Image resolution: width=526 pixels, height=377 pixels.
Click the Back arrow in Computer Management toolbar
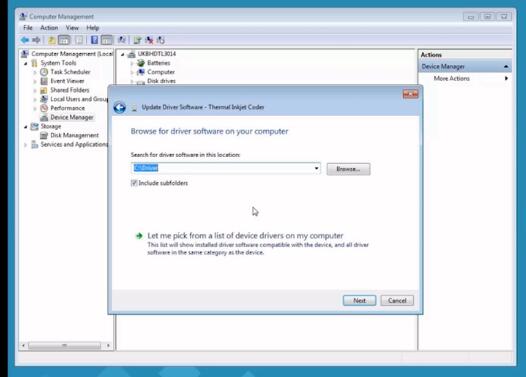click(25, 40)
